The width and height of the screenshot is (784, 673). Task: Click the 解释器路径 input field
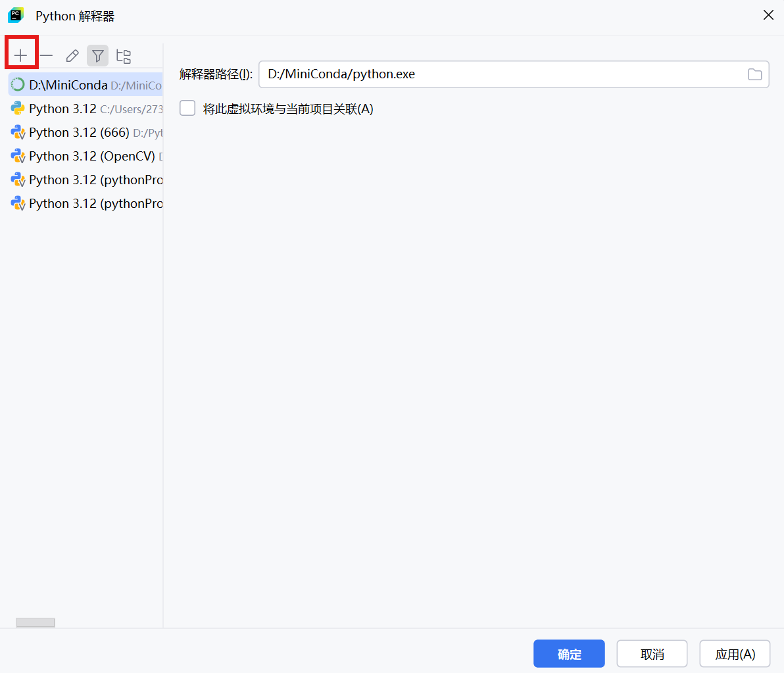point(514,74)
